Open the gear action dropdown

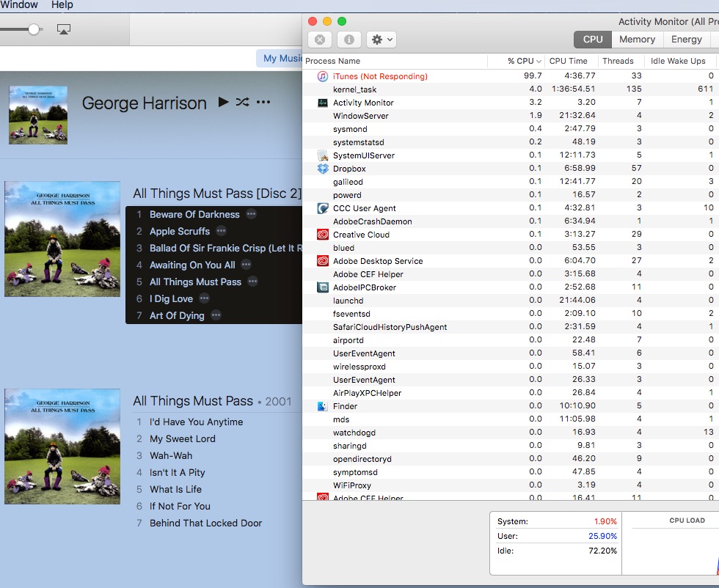click(x=382, y=40)
